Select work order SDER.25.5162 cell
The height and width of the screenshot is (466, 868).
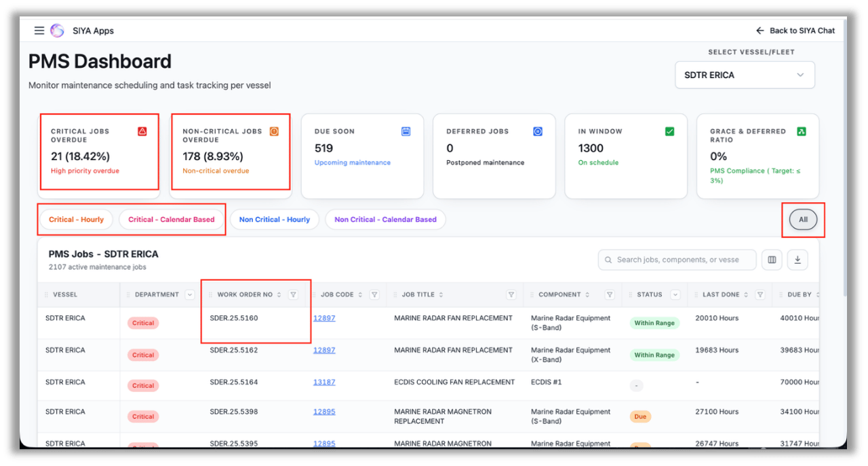point(234,350)
